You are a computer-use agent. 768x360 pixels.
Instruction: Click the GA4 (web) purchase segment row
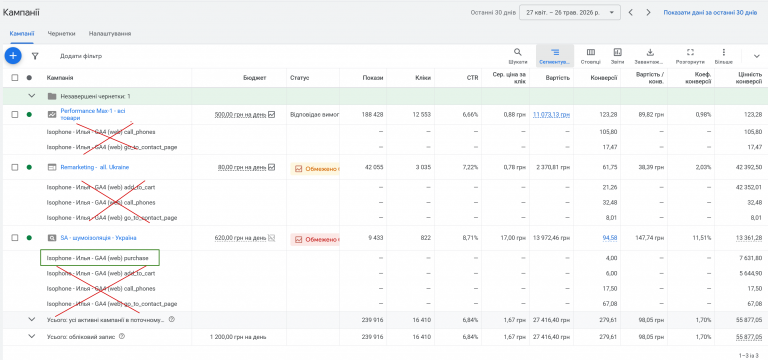pos(100,258)
